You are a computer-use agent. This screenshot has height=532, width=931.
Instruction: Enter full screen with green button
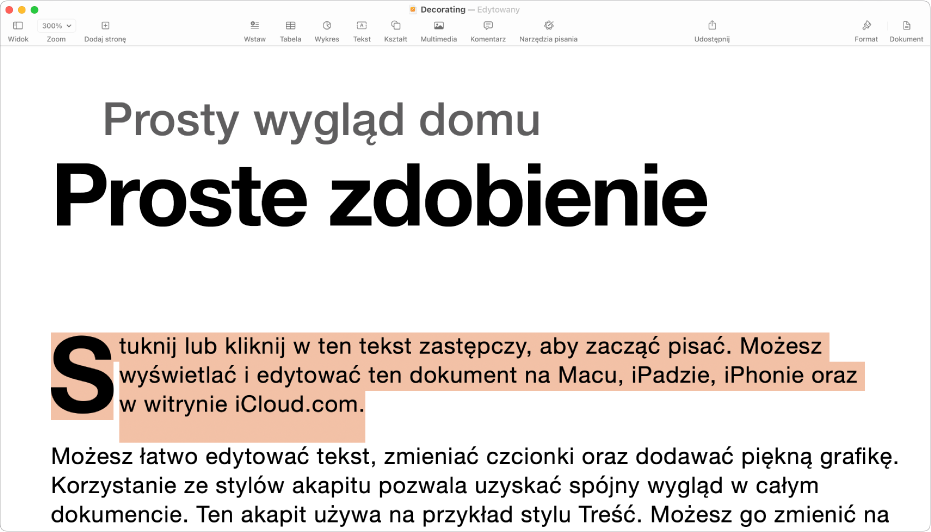click(x=34, y=10)
